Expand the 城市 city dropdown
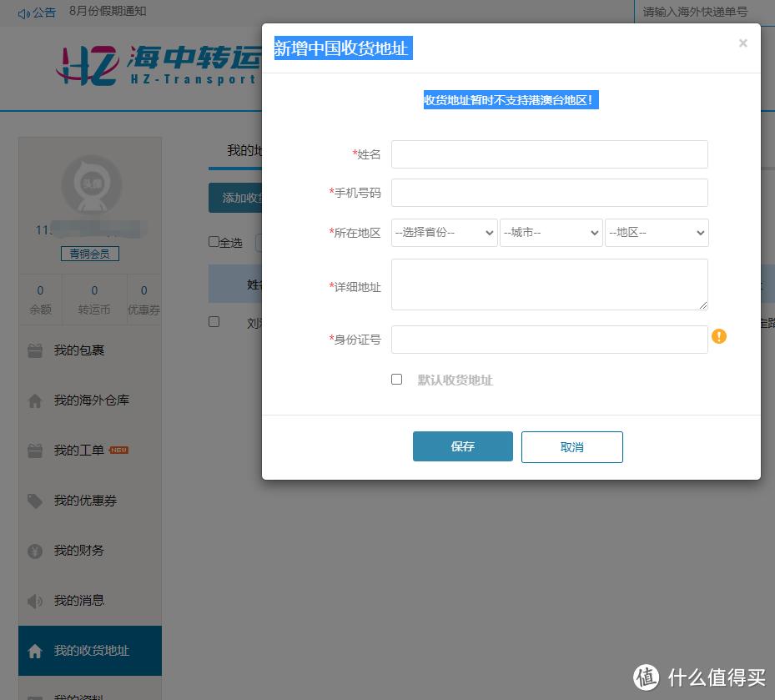This screenshot has height=700, width=775. tap(551, 233)
